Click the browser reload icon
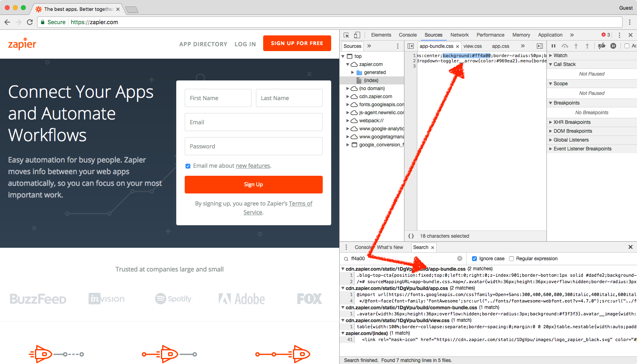Image resolution: width=637 pixels, height=364 pixels. [x=30, y=22]
